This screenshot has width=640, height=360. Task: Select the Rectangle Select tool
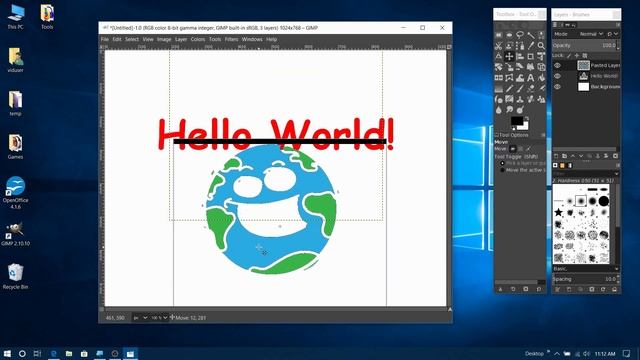(499, 35)
